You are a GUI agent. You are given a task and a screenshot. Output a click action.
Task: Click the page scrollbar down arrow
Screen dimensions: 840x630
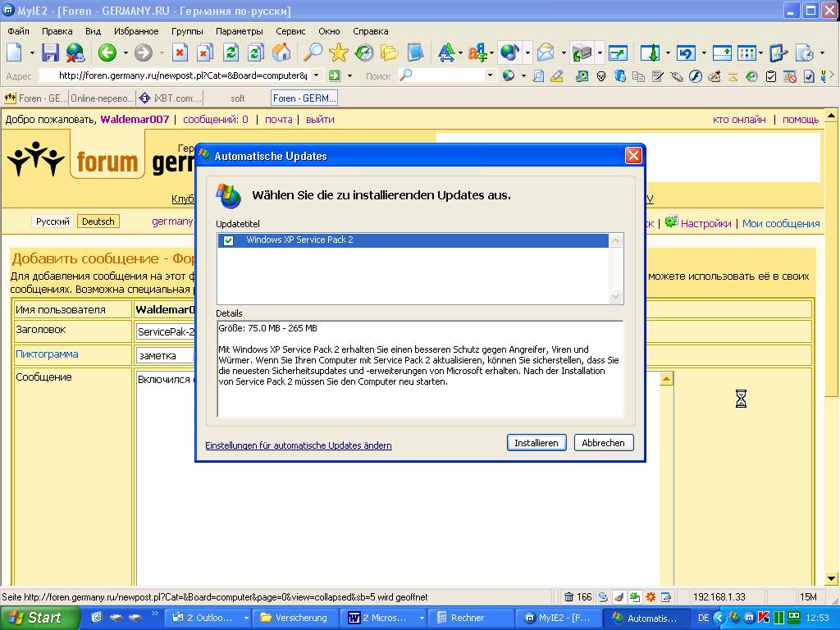(x=831, y=578)
